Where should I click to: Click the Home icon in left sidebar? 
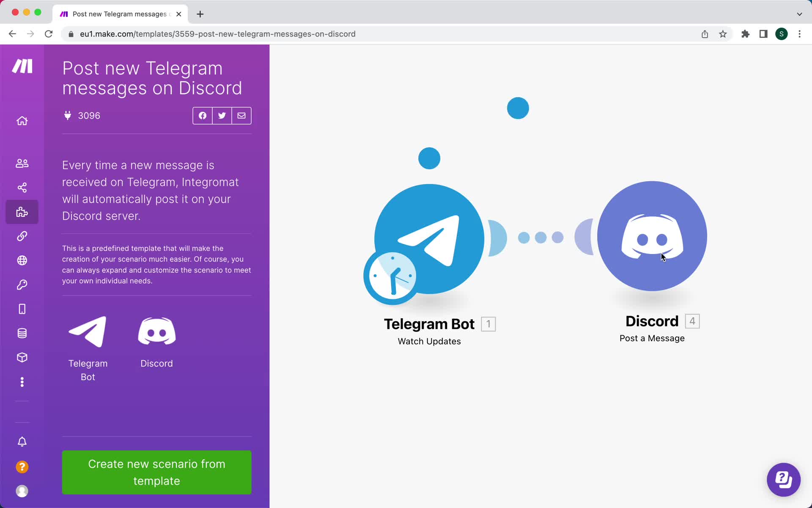tap(22, 121)
